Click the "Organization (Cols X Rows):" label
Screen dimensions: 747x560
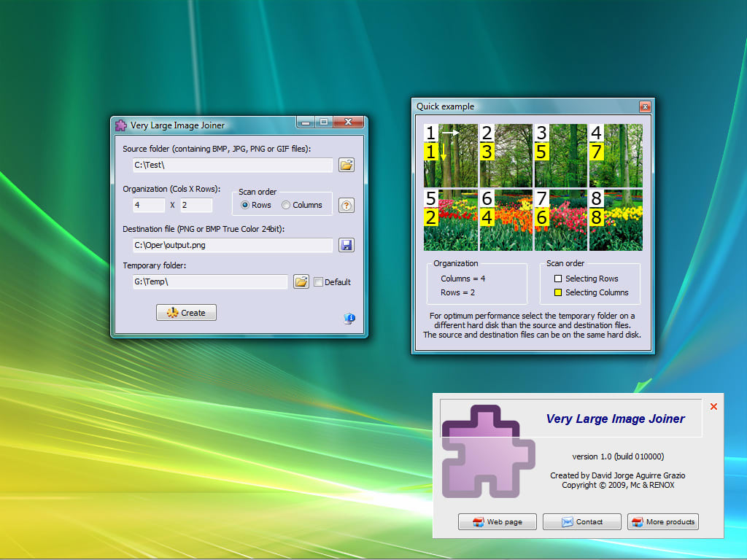pyautogui.click(x=171, y=189)
